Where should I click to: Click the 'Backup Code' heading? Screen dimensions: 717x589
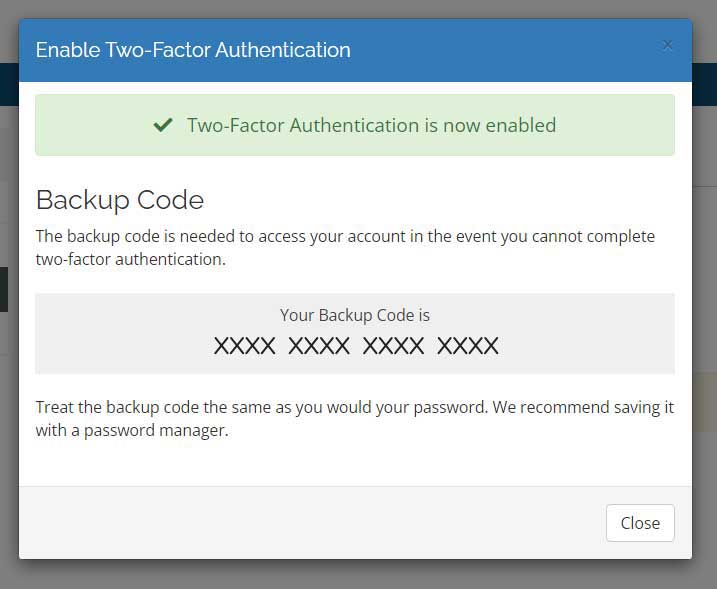coord(120,200)
